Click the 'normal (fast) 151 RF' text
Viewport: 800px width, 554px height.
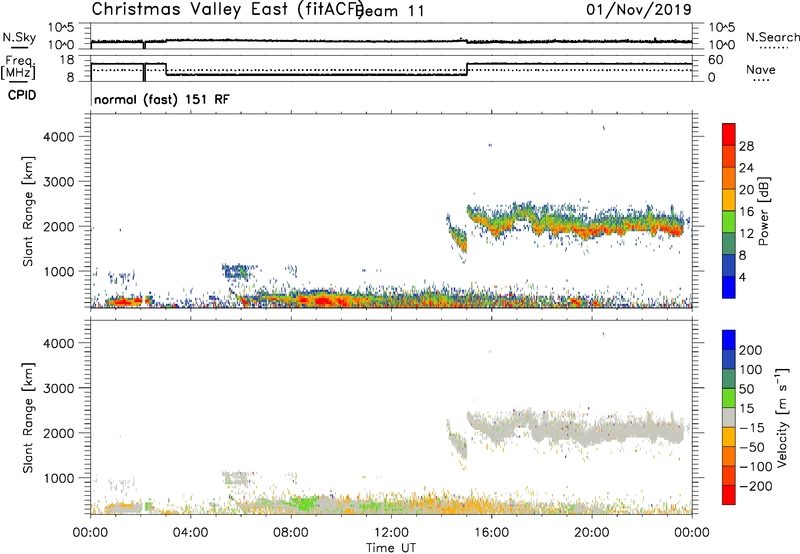162,99
